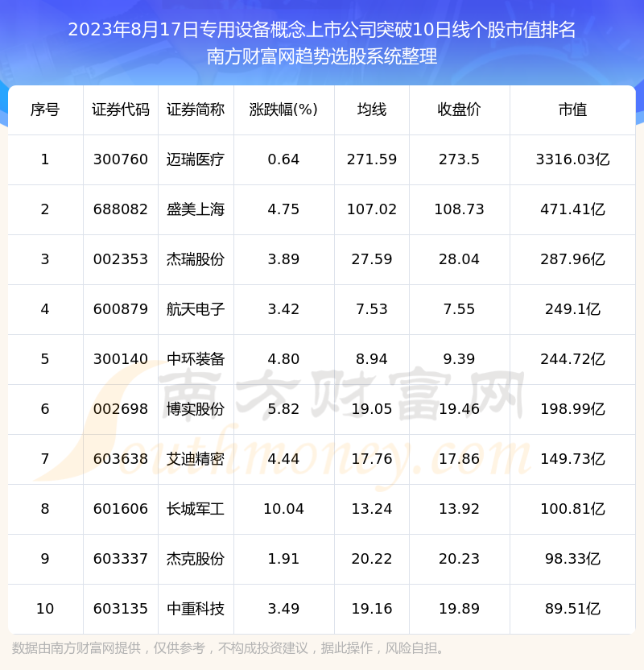Click market cap value 3316.03亿
Viewport: 644px width, 670px height.
572,159
